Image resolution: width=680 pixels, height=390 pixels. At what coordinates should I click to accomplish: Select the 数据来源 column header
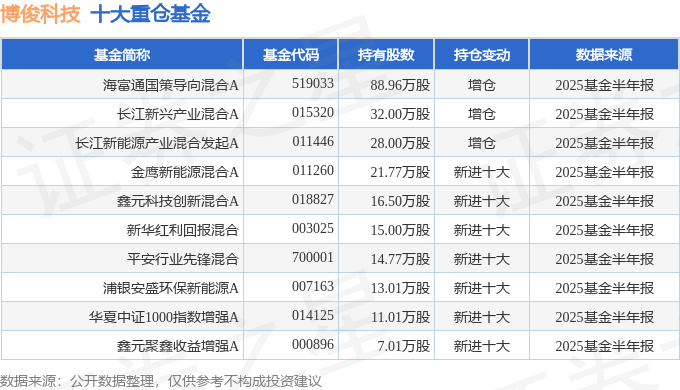(604, 55)
